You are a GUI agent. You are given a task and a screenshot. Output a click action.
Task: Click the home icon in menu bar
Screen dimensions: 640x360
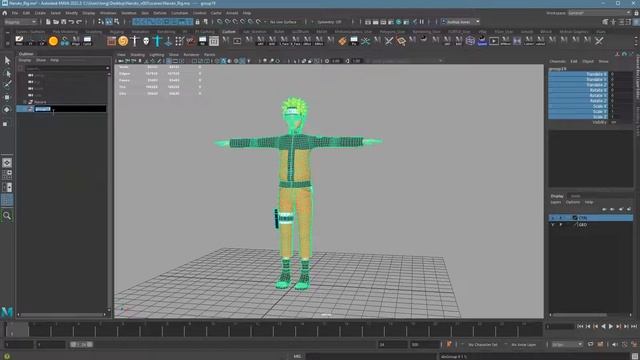[5, 13]
